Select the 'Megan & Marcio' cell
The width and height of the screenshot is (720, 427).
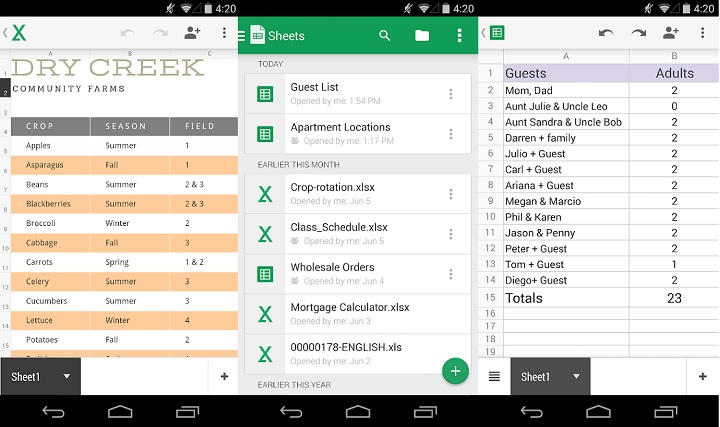pos(566,201)
